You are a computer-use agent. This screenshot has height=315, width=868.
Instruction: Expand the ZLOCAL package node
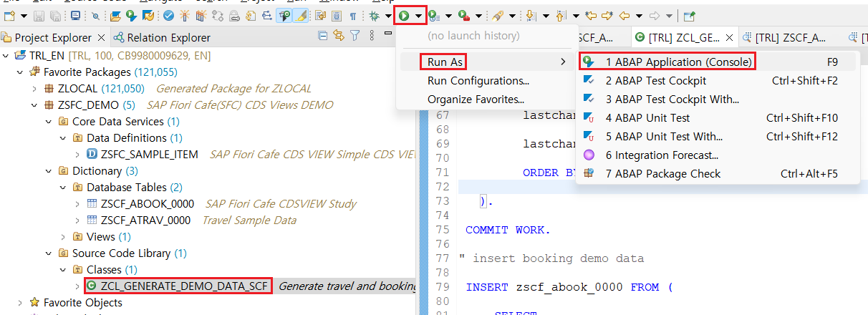tap(34, 89)
